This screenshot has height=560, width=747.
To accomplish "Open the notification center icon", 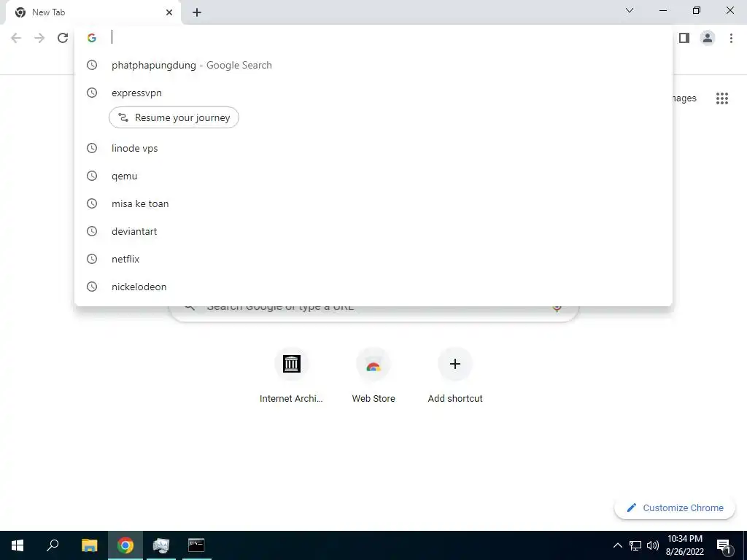I will coord(724,545).
